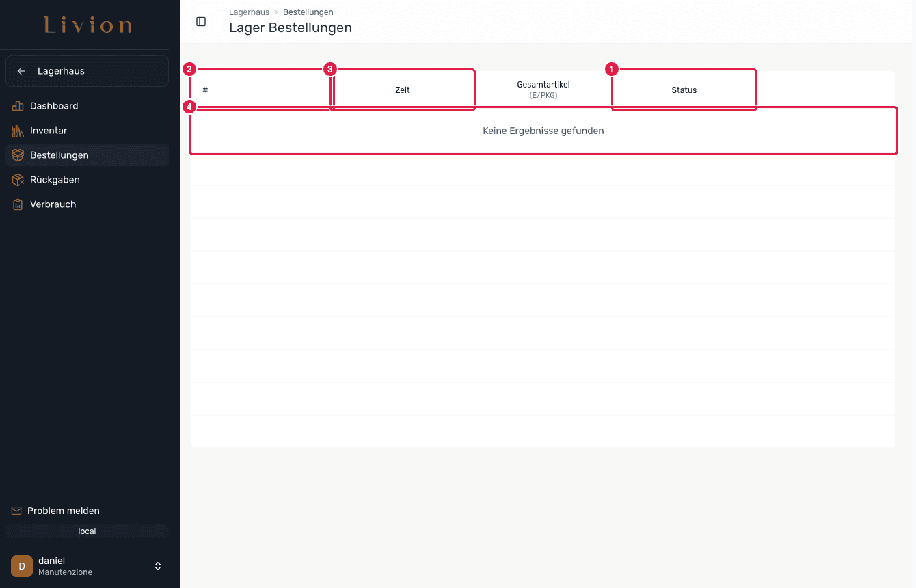The image size is (916, 588).
Task: Expand the daniel user menu chevron
Action: 158,566
